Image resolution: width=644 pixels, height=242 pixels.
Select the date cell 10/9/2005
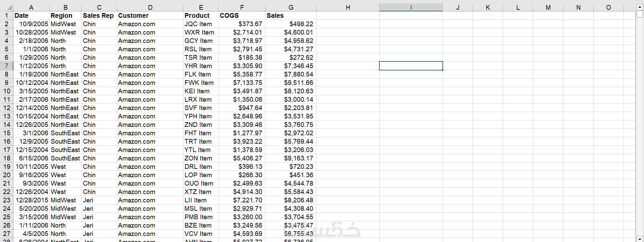(31, 24)
